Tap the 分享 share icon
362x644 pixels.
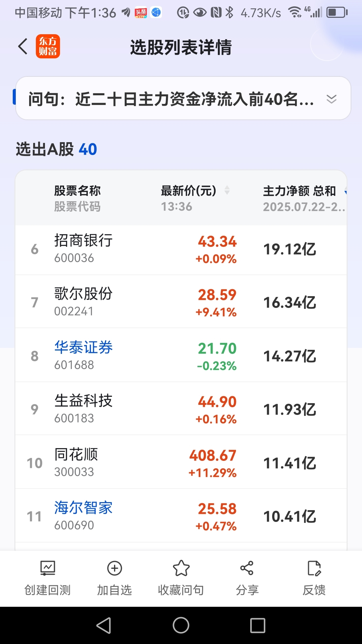coord(247,568)
